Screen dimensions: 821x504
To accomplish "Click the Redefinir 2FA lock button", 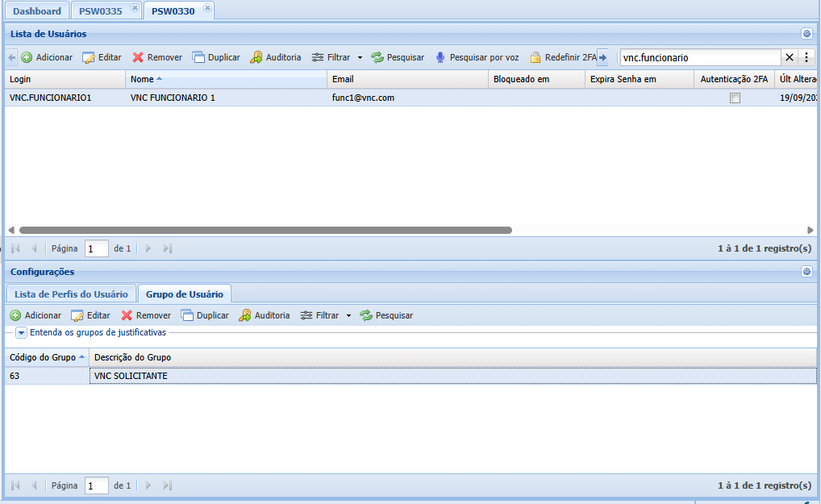I will tap(563, 57).
